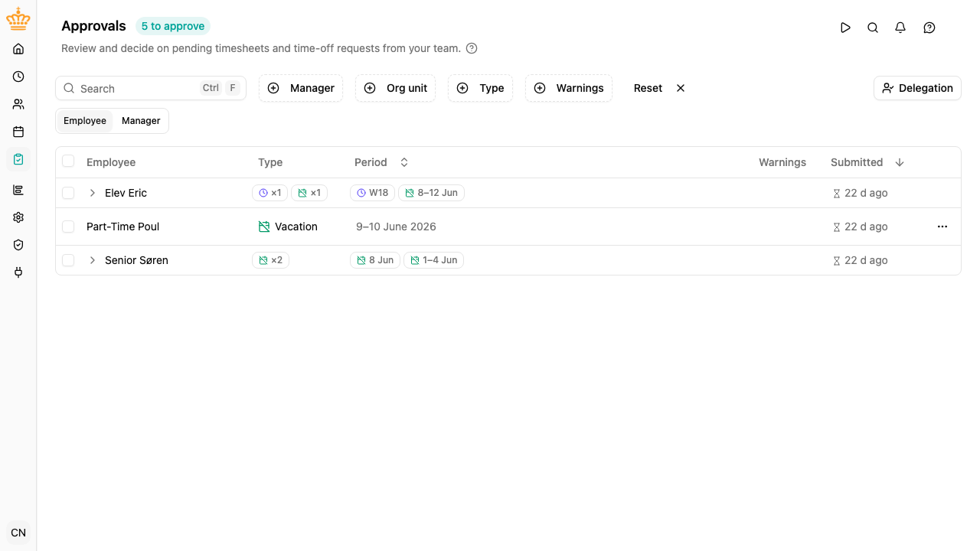Click Senior Søren's ×2 time-off badge

coord(270,260)
